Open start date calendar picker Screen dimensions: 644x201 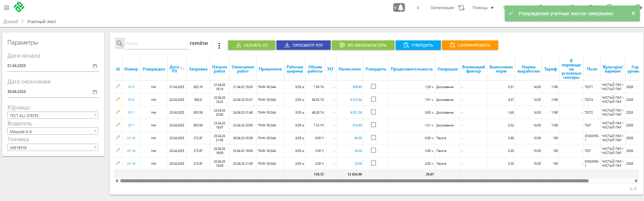tap(95, 66)
